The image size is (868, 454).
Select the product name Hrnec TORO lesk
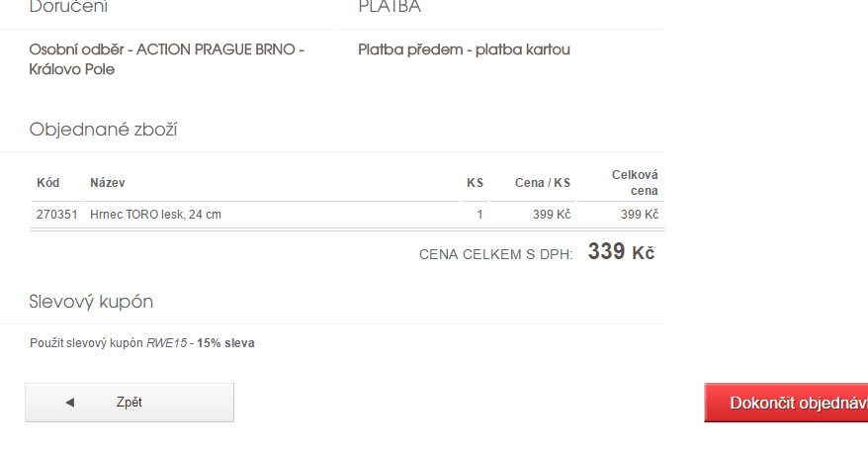point(155,215)
